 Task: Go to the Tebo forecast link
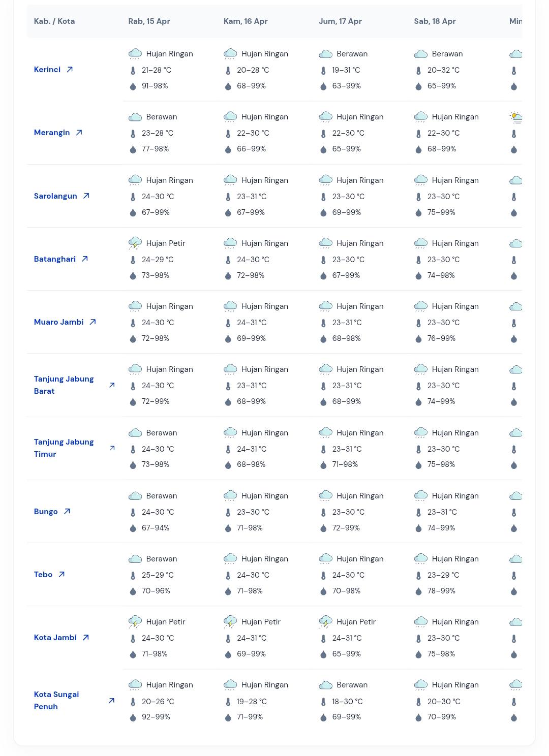tap(43, 575)
